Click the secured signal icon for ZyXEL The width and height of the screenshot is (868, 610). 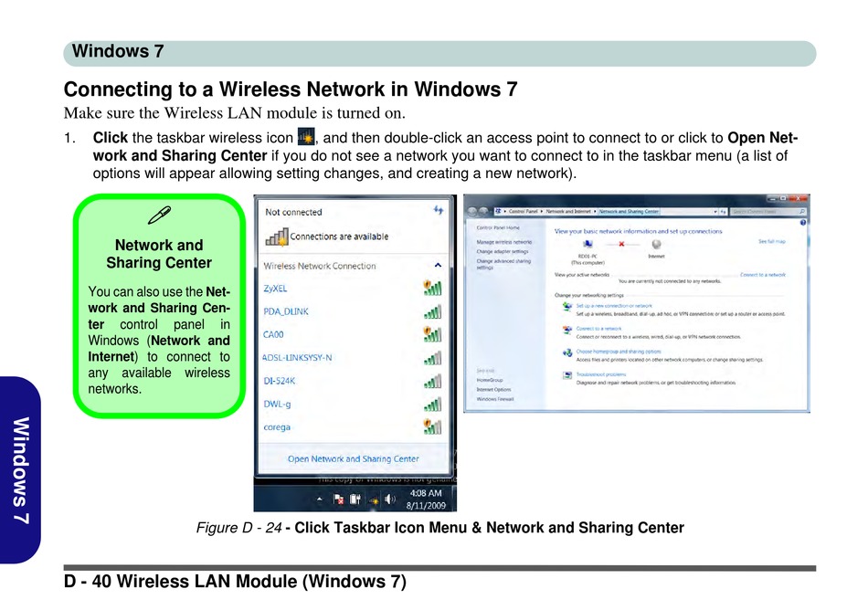432,288
